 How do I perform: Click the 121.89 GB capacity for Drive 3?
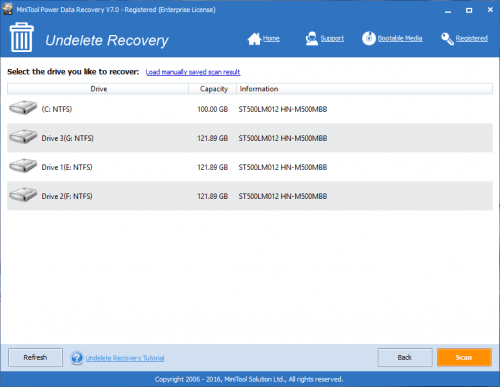tap(212, 138)
